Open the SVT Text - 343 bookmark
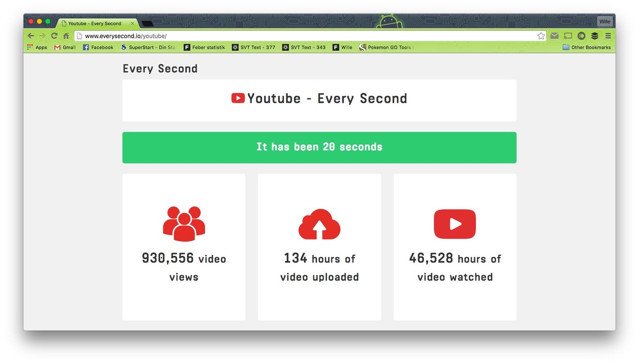The height and width of the screenshot is (364, 639). 304,47
